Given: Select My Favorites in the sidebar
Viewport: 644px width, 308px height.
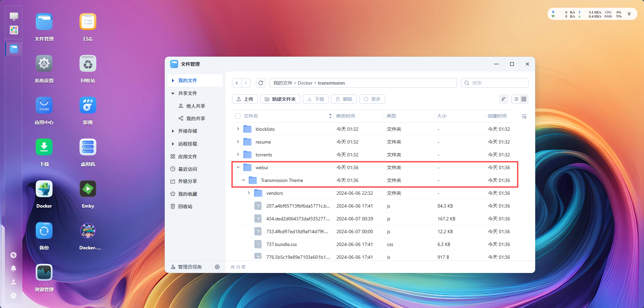Looking at the screenshot, I should (187, 194).
